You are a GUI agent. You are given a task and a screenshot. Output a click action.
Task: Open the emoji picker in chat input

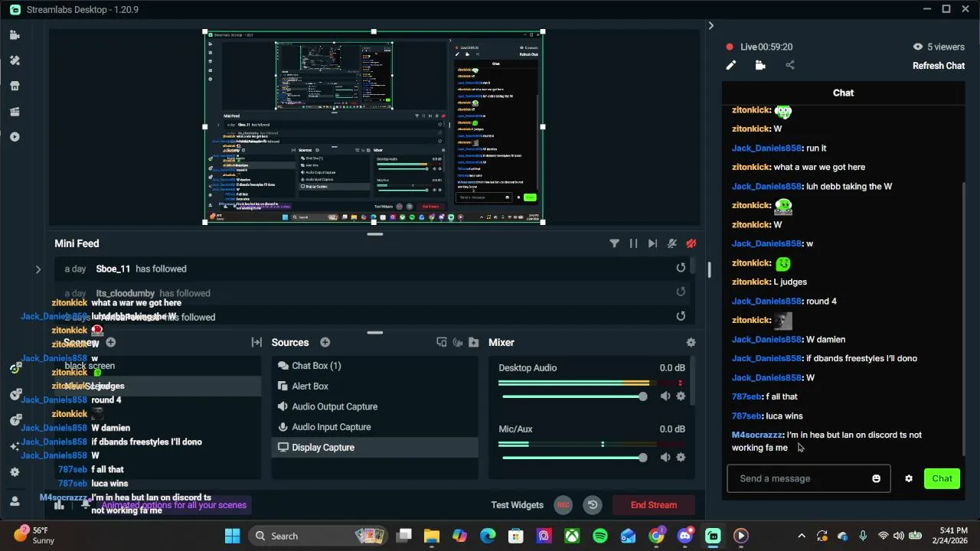click(x=876, y=479)
